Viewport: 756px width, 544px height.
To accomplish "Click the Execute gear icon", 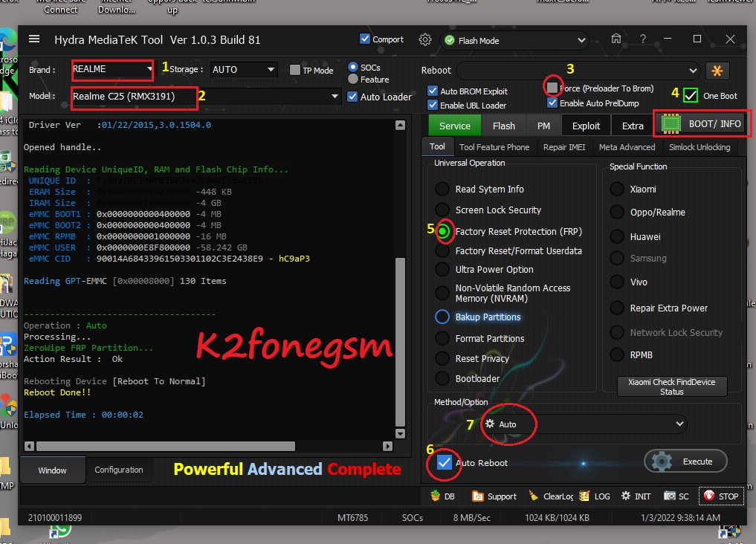I will tap(662, 462).
